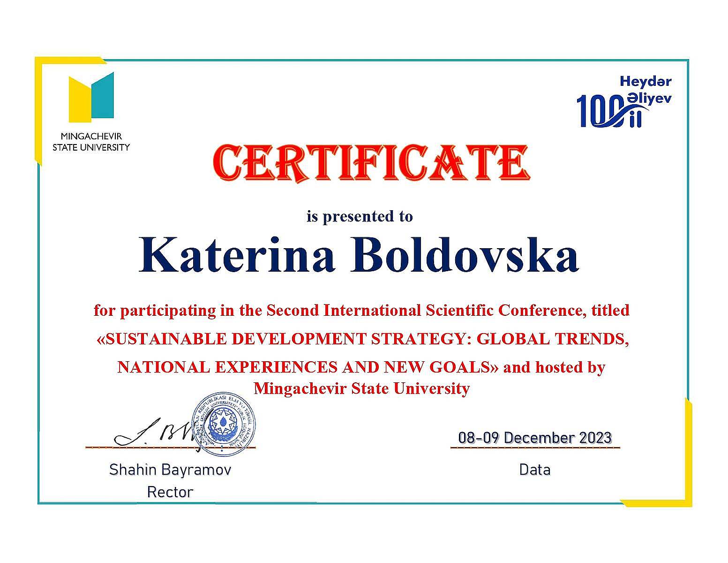Click the name Shahin Bayramov
The image size is (728, 563).
coord(170,470)
